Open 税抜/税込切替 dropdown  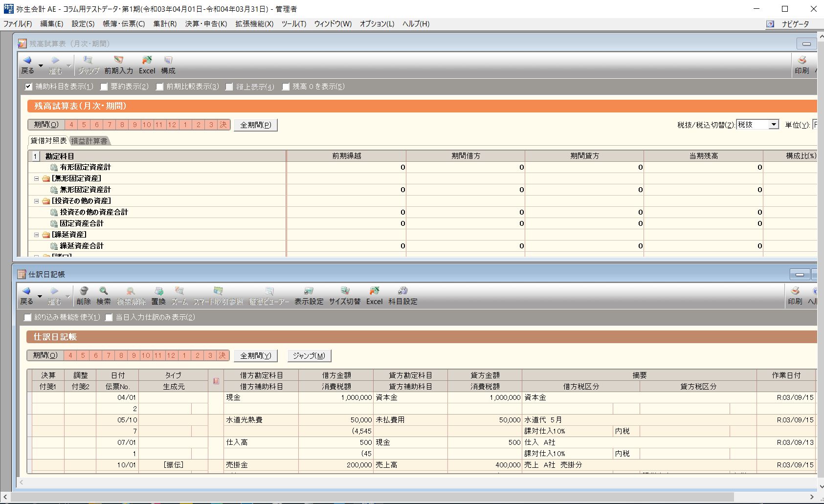click(x=773, y=125)
